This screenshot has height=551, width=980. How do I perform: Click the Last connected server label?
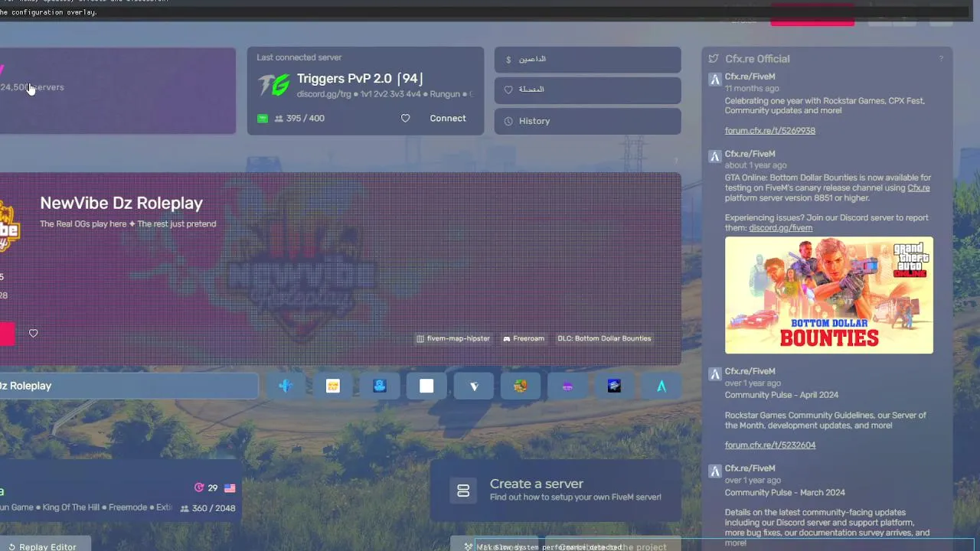click(299, 57)
